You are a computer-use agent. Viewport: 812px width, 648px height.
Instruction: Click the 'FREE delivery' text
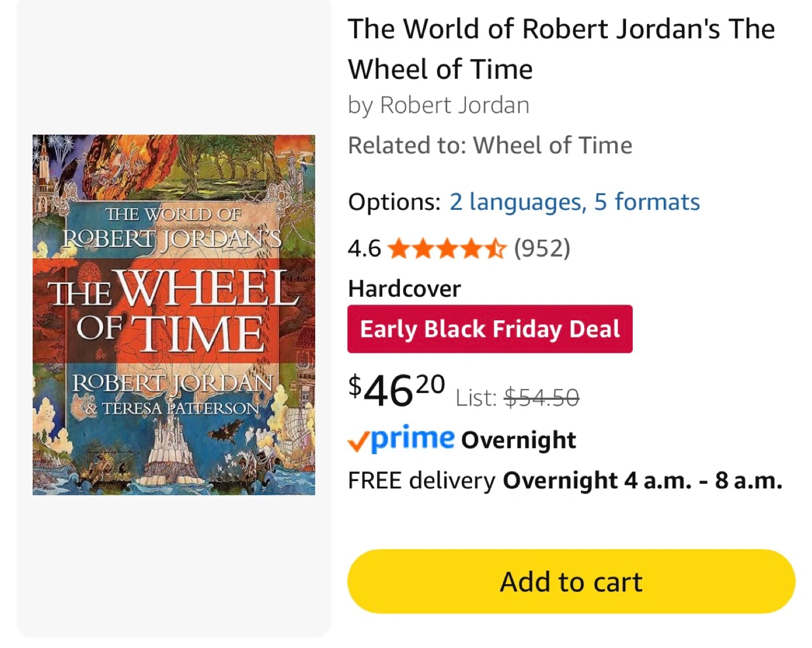click(x=421, y=481)
